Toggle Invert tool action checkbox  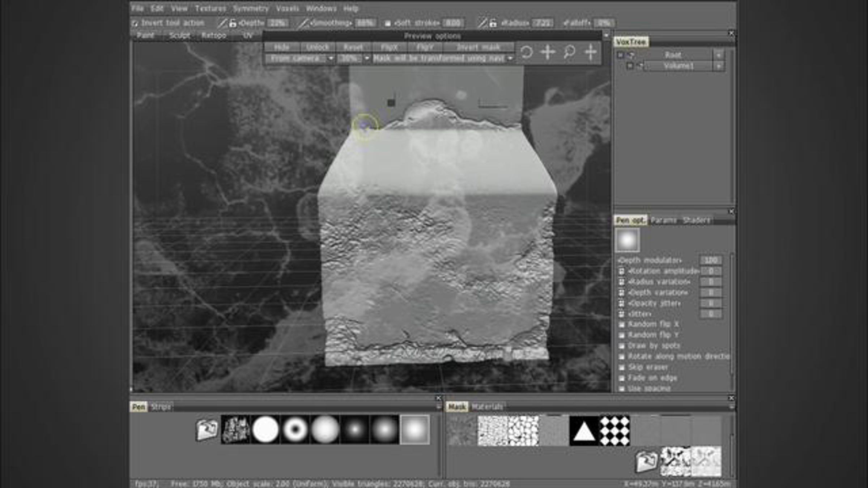[x=135, y=23]
